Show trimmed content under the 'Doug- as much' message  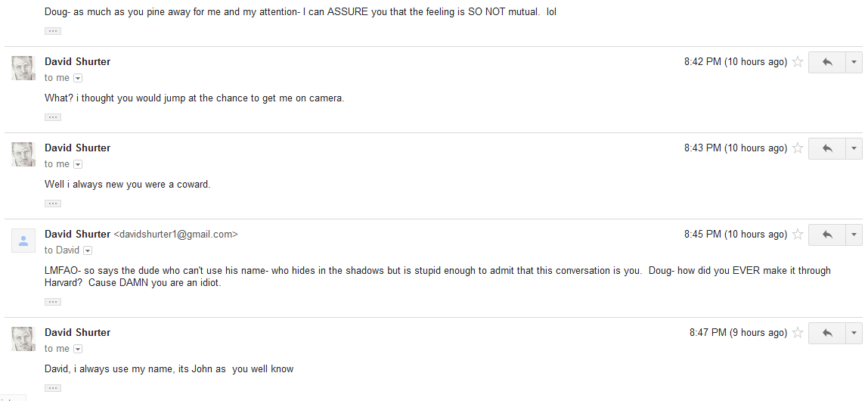(x=53, y=31)
